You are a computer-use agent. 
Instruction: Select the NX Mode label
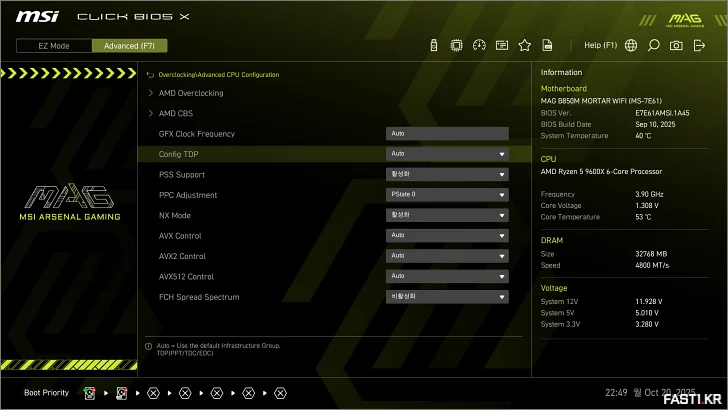click(175, 215)
